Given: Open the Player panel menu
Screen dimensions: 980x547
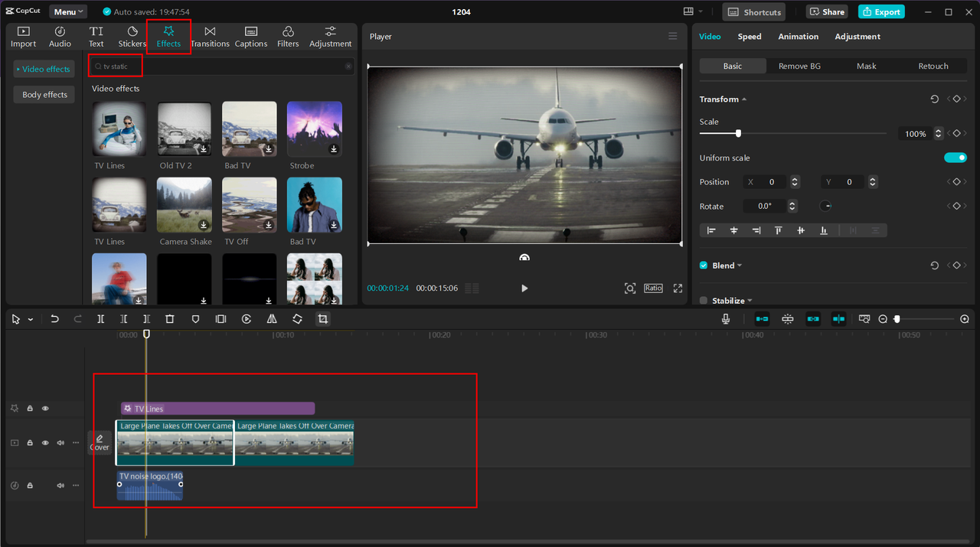Looking at the screenshot, I should pos(672,37).
